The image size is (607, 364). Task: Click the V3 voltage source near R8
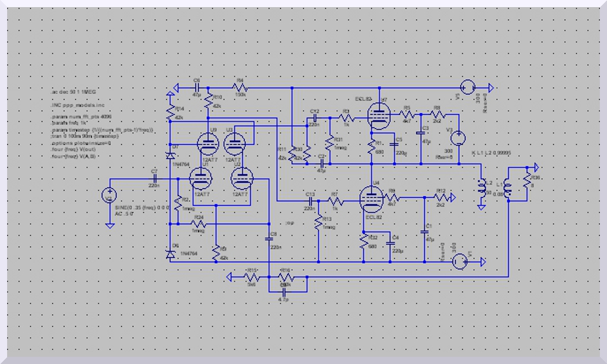(x=458, y=138)
